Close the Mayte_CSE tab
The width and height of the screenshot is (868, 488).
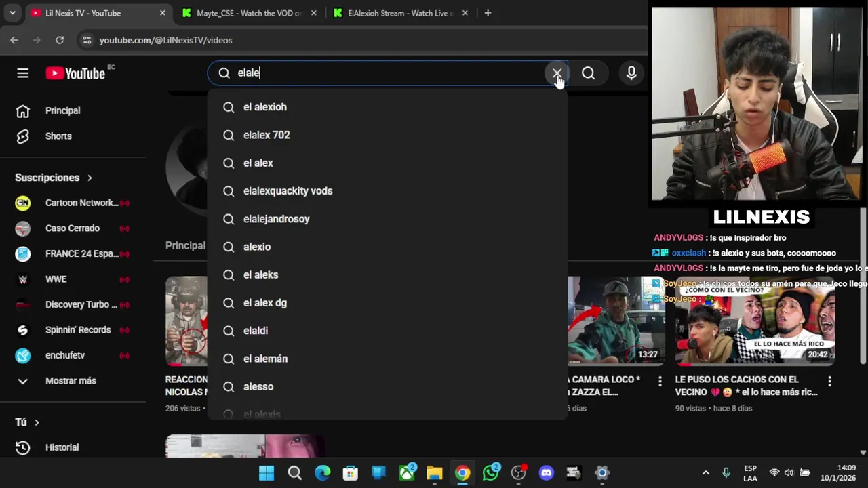pyautogui.click(x=313, y=13)
